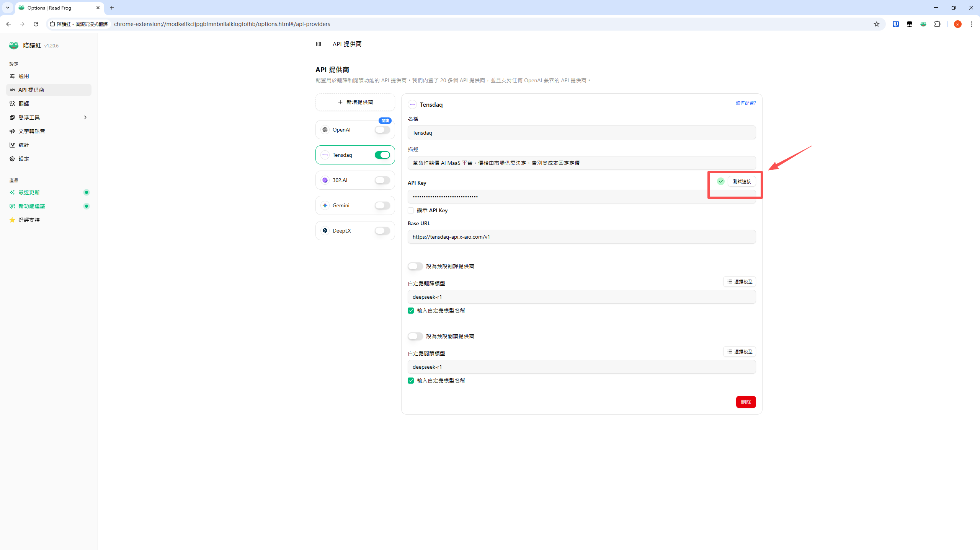Expand the floating tools submenu chevron
Image resolution: width=980 pixels, height=550 pixels.
coord(85,117)
